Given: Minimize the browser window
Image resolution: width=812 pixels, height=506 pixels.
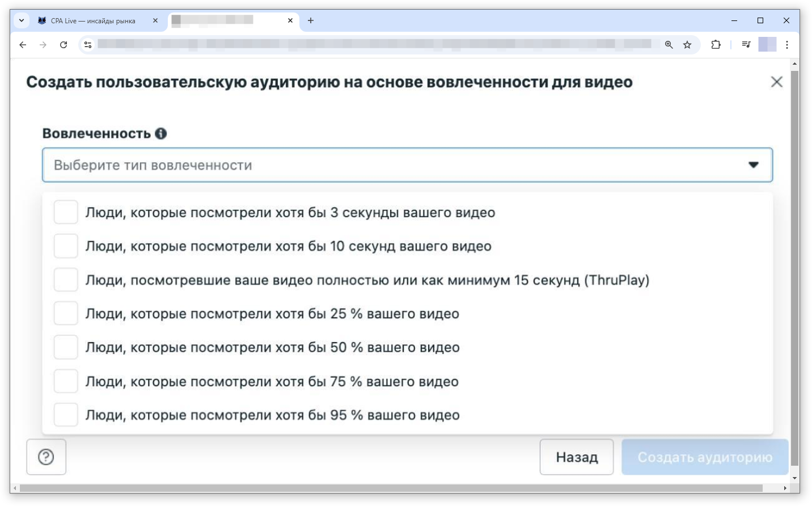Looking at the screenshot, I should (x=734, y=20).
